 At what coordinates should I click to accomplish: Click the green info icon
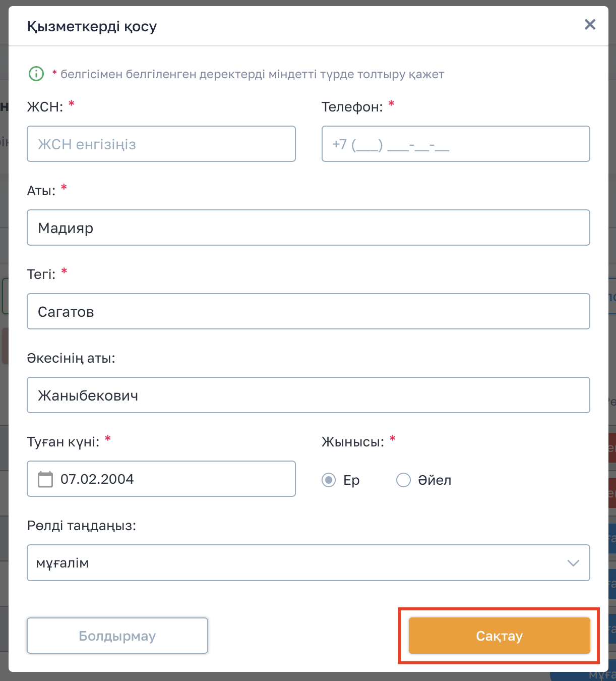(x=36, y=74)
